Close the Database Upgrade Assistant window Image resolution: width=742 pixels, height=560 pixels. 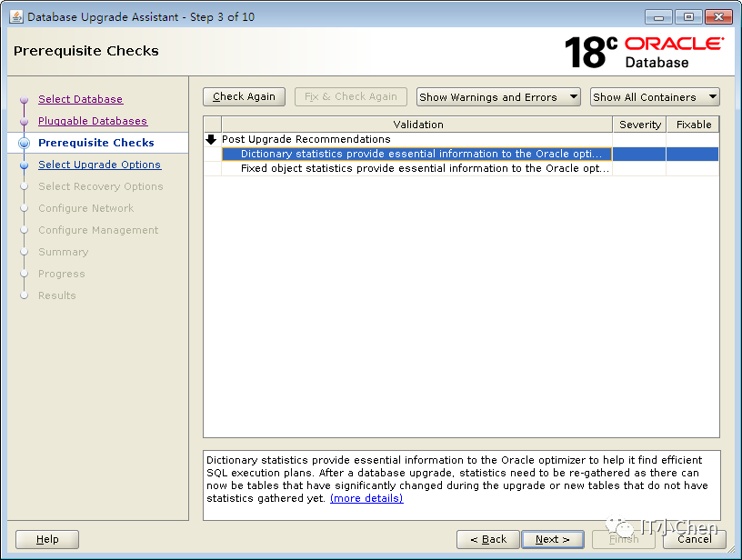(718, 17)
